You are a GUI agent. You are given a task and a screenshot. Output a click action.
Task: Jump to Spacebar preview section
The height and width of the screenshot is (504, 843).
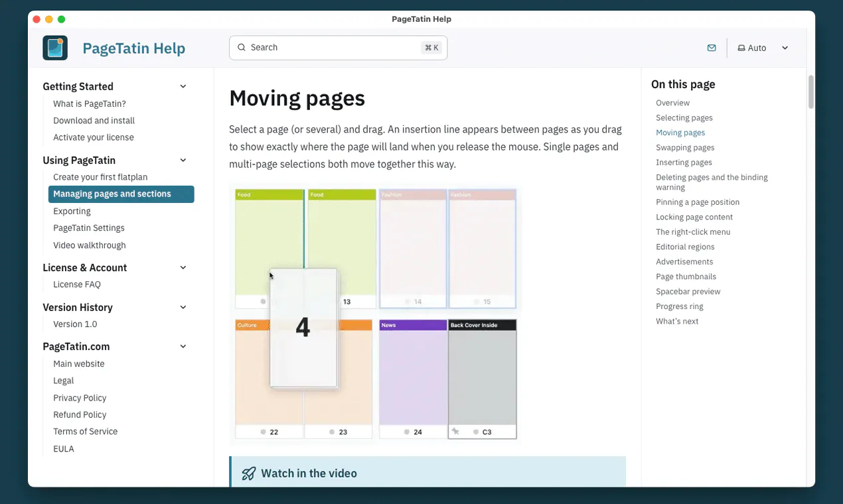[x=688, y=292]
